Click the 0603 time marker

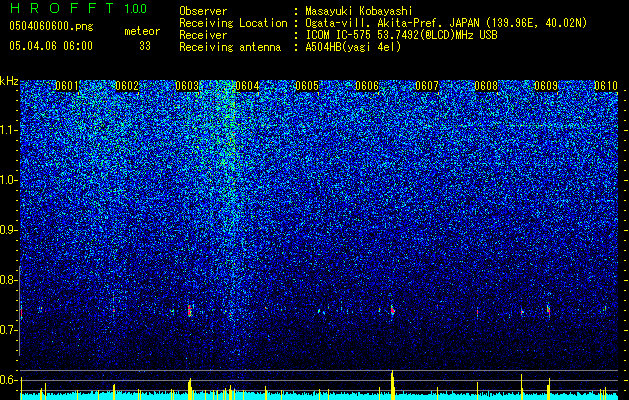click(x=187, y=86)
